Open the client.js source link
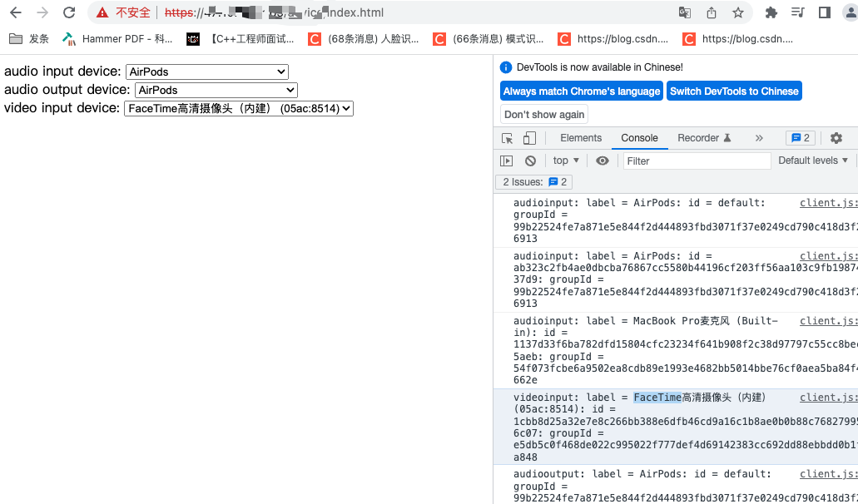This screenshot has height=504, width=858. pyautogui.click(x=827, y=202)
